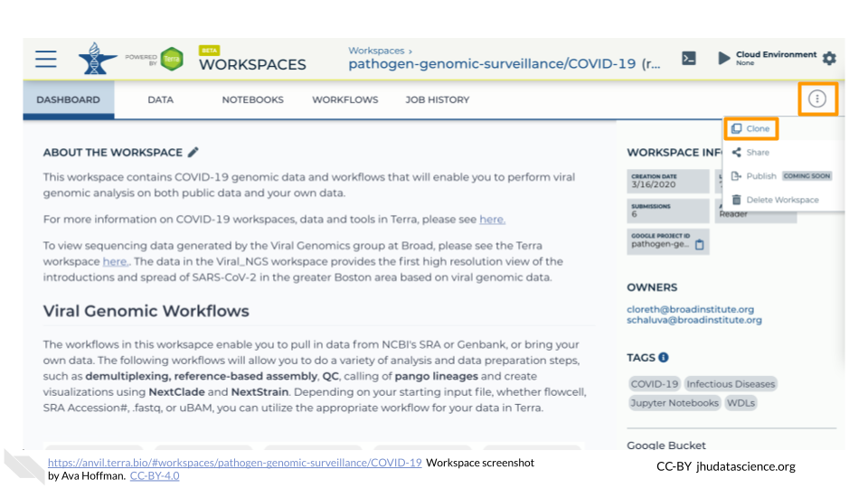Click the Owners section heading
Image resolution: width=868 pixels, height=488 pixels.
point(652,287)
